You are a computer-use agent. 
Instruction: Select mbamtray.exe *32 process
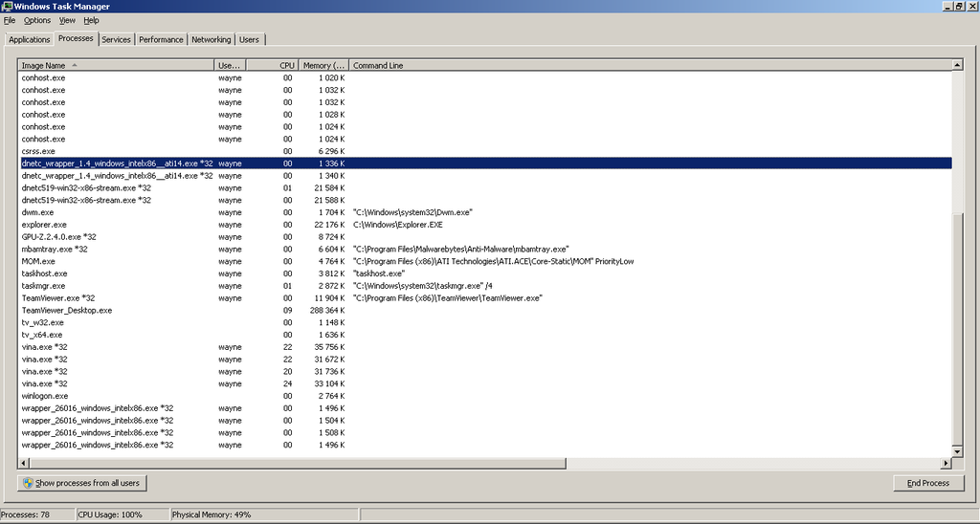(x=485, y=250)
